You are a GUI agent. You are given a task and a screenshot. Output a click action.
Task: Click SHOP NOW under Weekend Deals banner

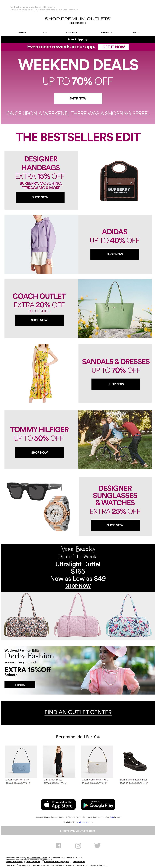tap(78, 98)
